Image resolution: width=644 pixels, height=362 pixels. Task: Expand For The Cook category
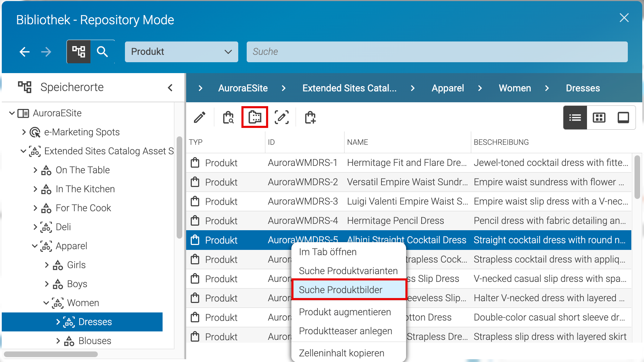tap(35, 208)
